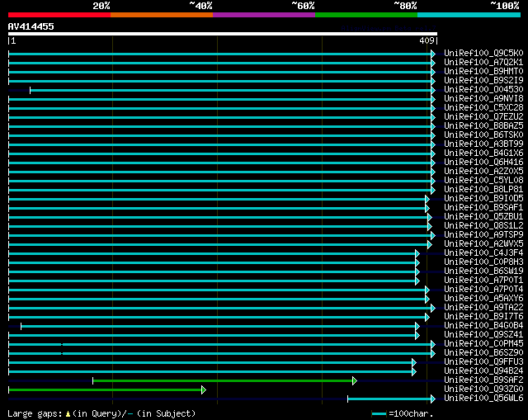Click the UniRef100_A7P0T4 label
Image resolution: width=528 pixels, height=420 pixels.
[483, 290]
